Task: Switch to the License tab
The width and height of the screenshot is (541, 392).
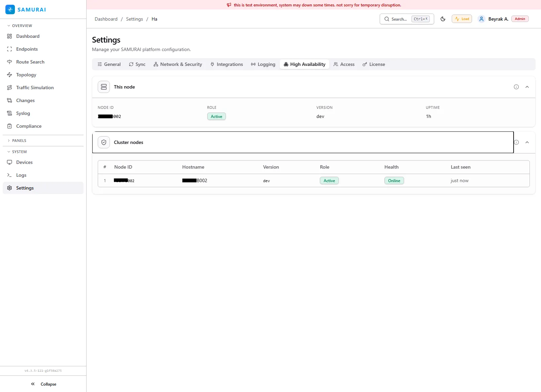Action: (x=374, y=64)
